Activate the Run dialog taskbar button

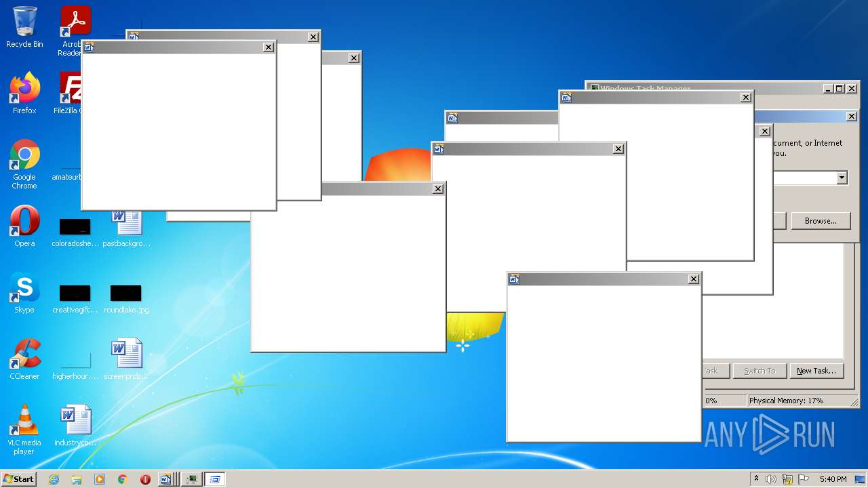pyautogui.click(x=215, y=479)
